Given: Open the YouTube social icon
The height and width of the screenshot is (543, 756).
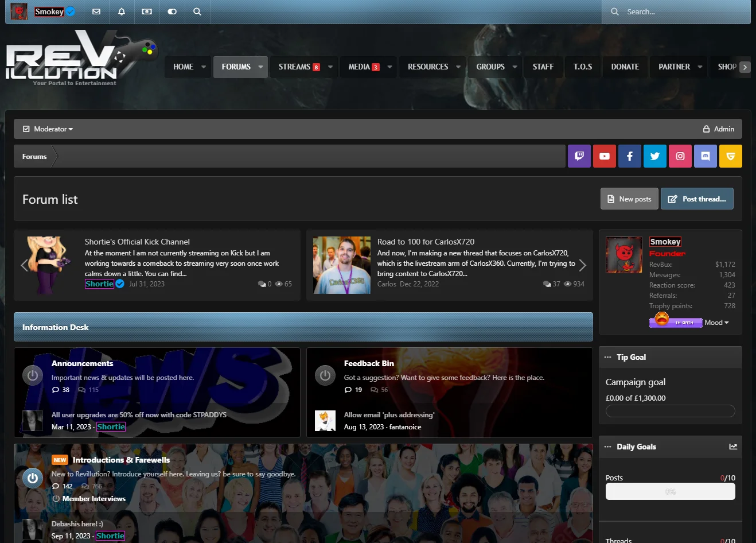Looking at the screenshot, I should 605,156.
